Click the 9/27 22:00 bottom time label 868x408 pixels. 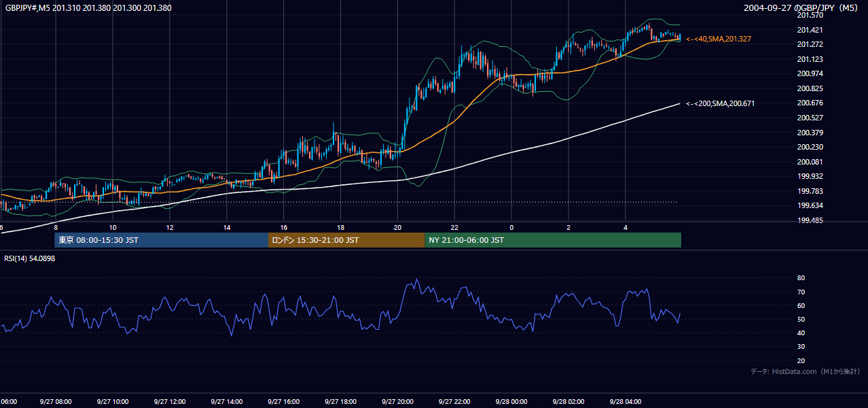coord(455,402)
